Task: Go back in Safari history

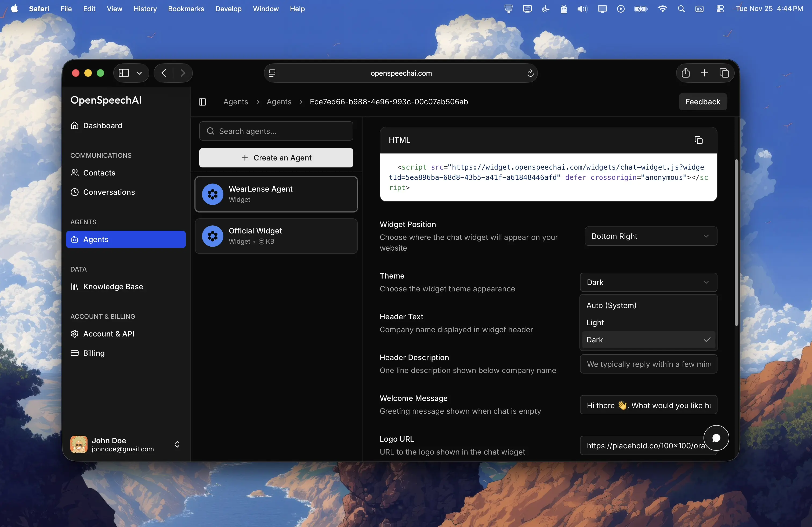Action: 164,73
